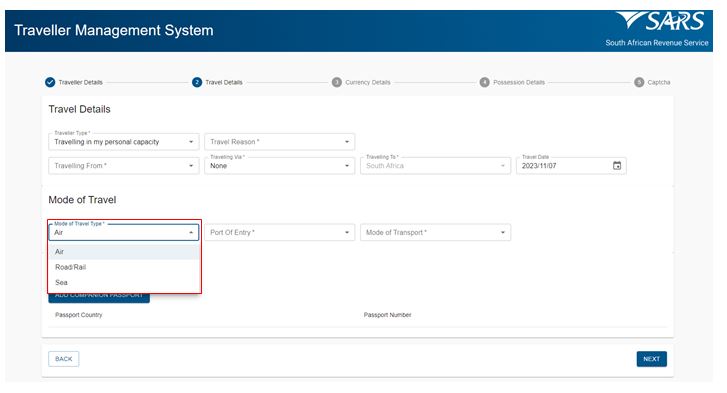
Task: Open the Travelling From dropdown
Action: click(124, 165)
